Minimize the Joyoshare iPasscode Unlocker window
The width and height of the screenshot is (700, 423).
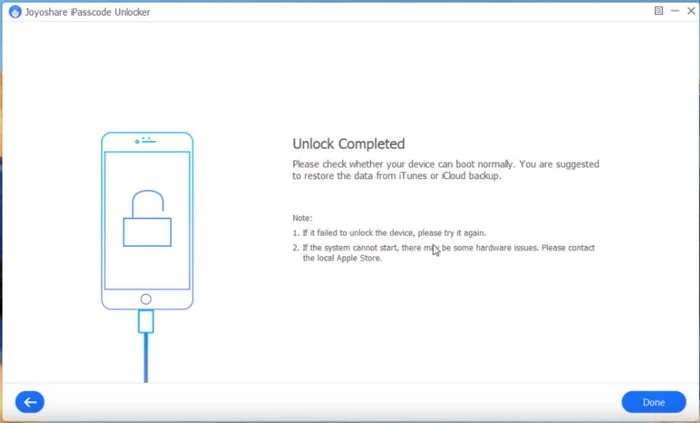pos(675,11)
